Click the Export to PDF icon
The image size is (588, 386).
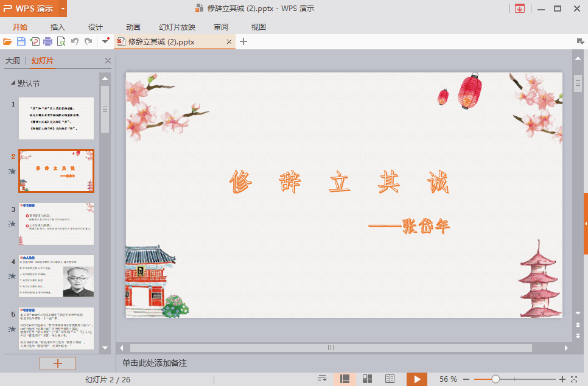(35, 41)
